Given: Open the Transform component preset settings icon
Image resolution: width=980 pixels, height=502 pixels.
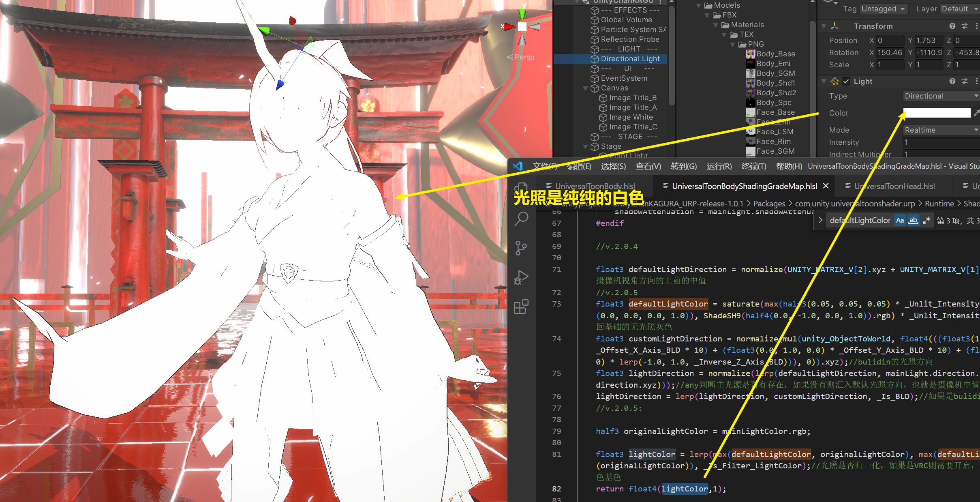Looking at the screenshot, I should pyautogui.click(x=965, y=26).
